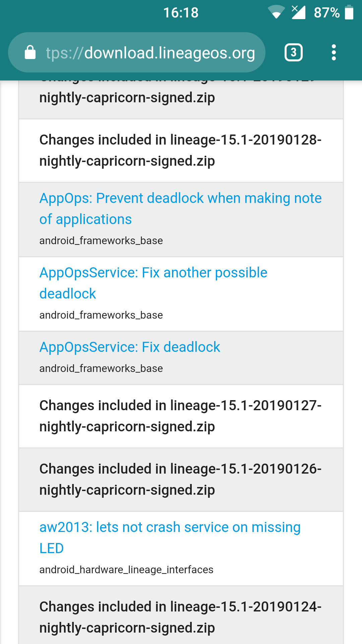Tap android_frameworks_base under 'Fix deadlock' entry

pyautogui.click(x=101, y=368)
